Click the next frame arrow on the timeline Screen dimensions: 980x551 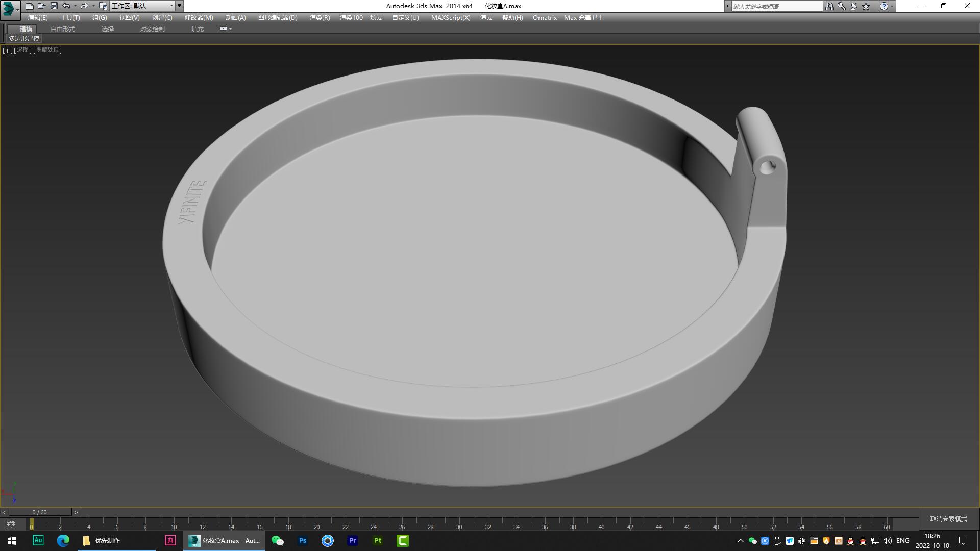click(76, 512)
